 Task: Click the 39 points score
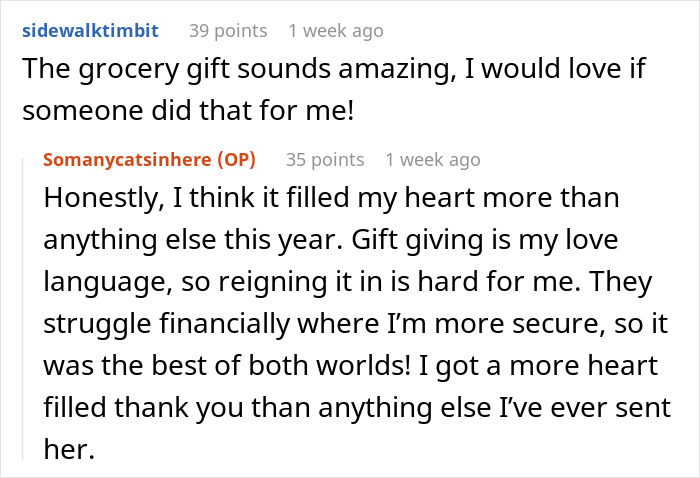(x=227, y=30)
